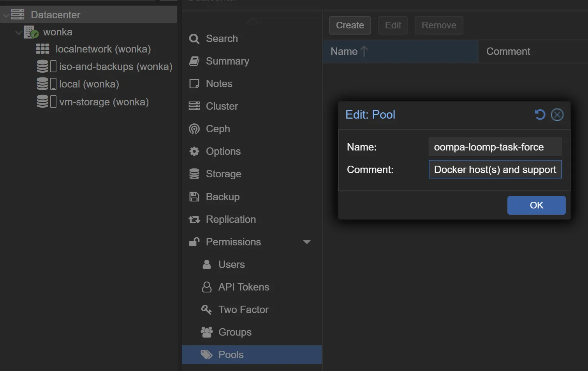Image resolution: width=588 pixels, height=371 pixels.
Task: Select vm-storage (wonka) in tree
Action: [x=104, y=102]
